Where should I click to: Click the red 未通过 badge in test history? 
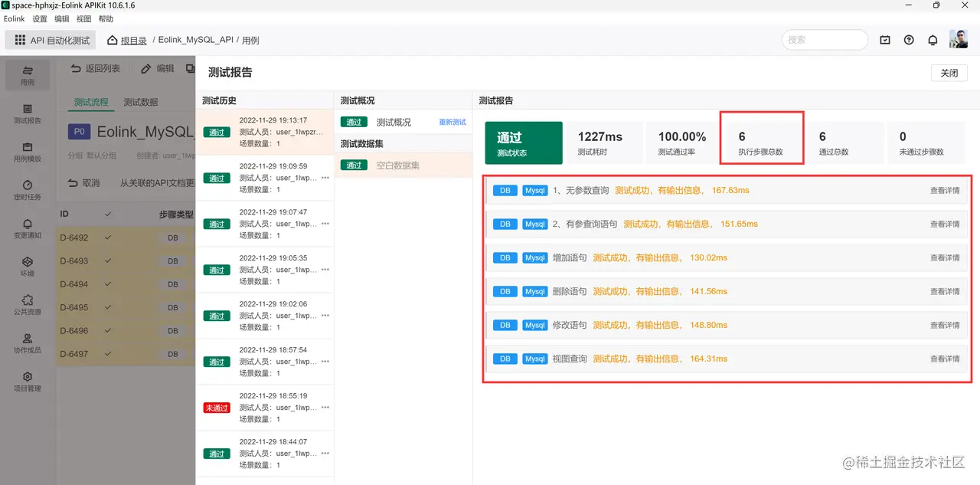coord(217,408)
